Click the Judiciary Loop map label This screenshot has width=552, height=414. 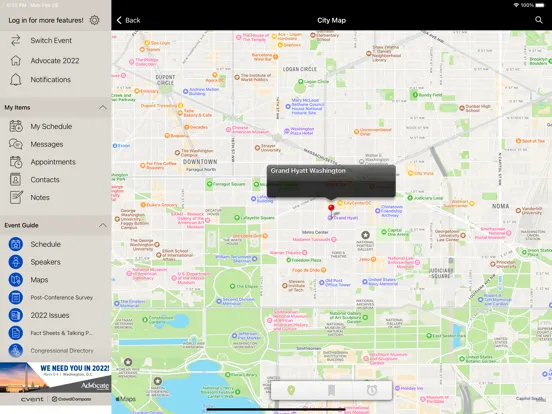coord(428,198)
